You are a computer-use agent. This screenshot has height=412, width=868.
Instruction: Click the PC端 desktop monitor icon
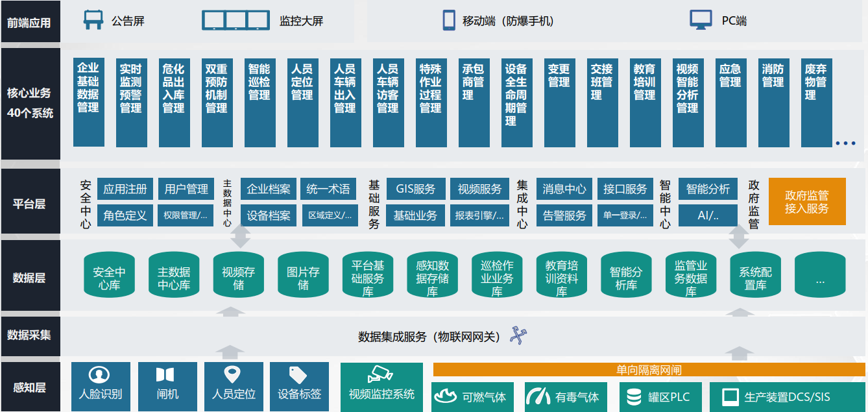pos(701,19)
